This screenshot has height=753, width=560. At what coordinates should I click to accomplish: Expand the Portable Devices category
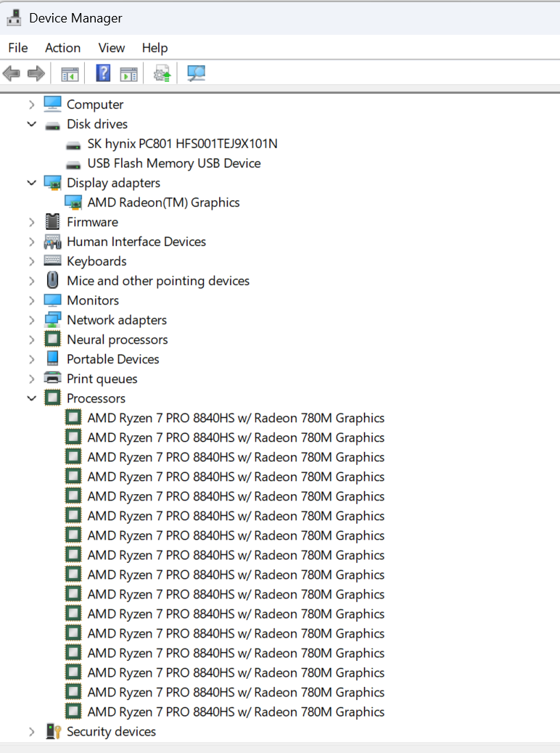pos(31,359)
